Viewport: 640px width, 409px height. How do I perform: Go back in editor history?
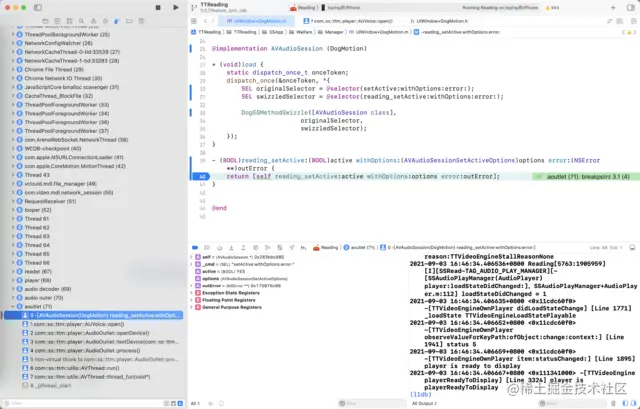click(x=205, y=21)
